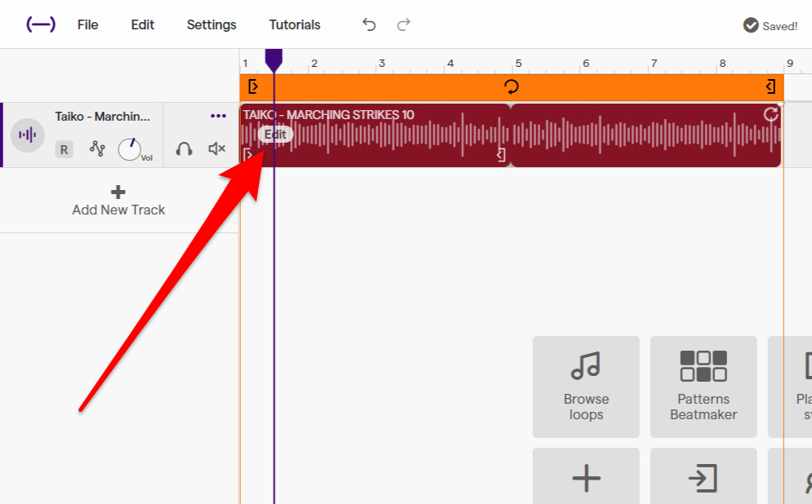The height and width of the screenshot is (504, 812).
Task: Select the Taiko - Marchin... track name
Action: (103, 117)
